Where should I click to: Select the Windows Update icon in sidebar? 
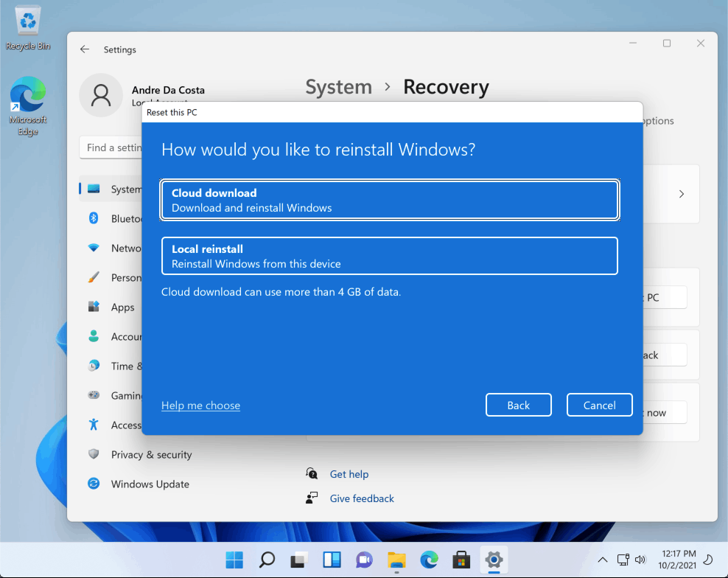(94, 484)
